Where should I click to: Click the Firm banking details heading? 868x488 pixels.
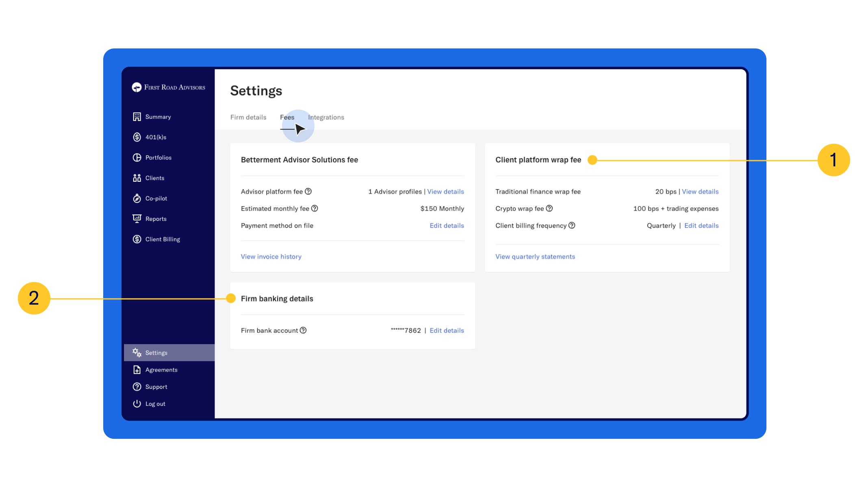(x=277, y=298)
